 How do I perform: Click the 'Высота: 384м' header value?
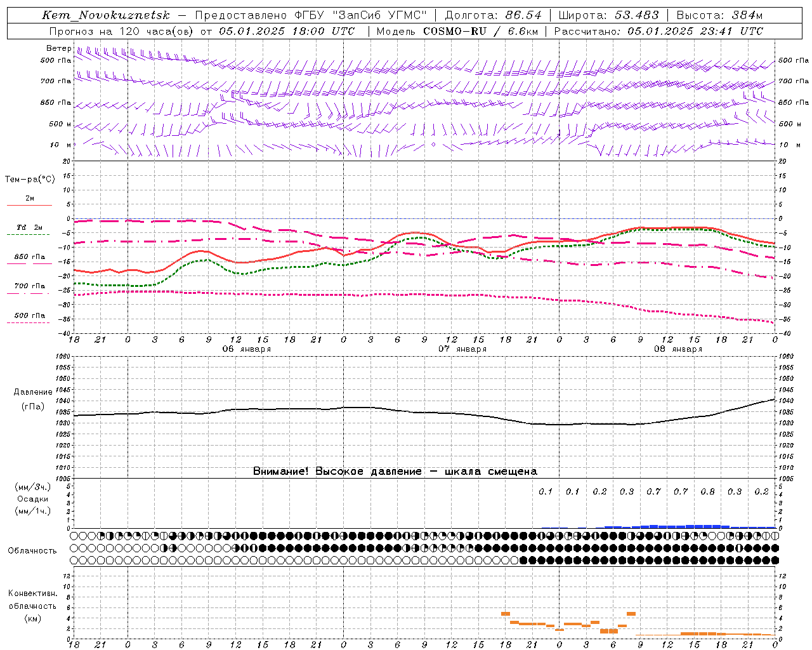pos(719,15)
